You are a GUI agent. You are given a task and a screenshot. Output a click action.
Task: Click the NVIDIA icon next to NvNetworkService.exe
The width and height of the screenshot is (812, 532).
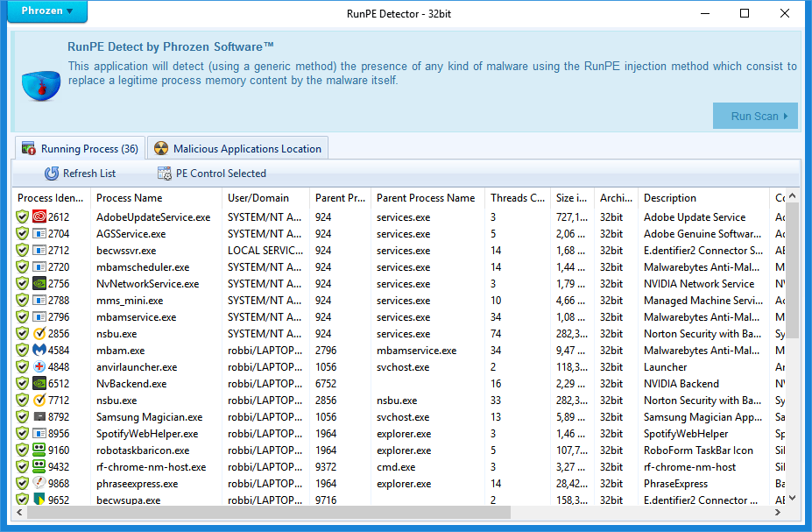(39, 284)
